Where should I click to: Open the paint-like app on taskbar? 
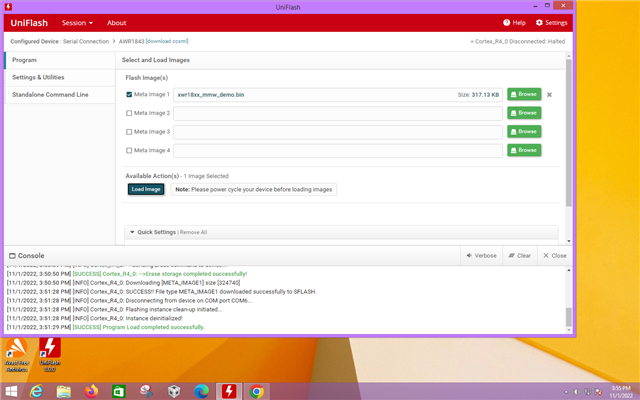coord(146,391)
